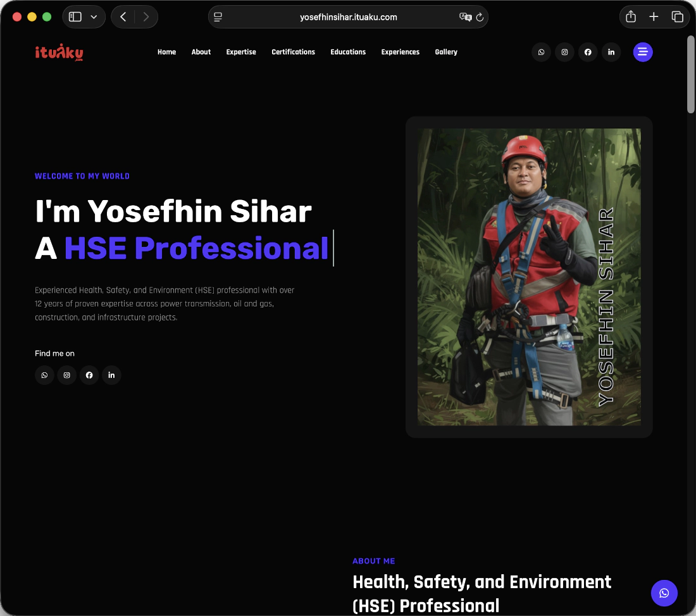Viewport: 696px width, 616px height.
Task: Open the Safari Share menu
Action: coord(631,17)
